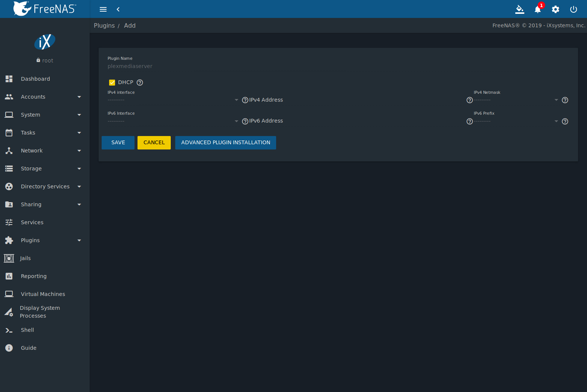
Task: Expand the System sidebar section arrow
Action: pos(79,115)
